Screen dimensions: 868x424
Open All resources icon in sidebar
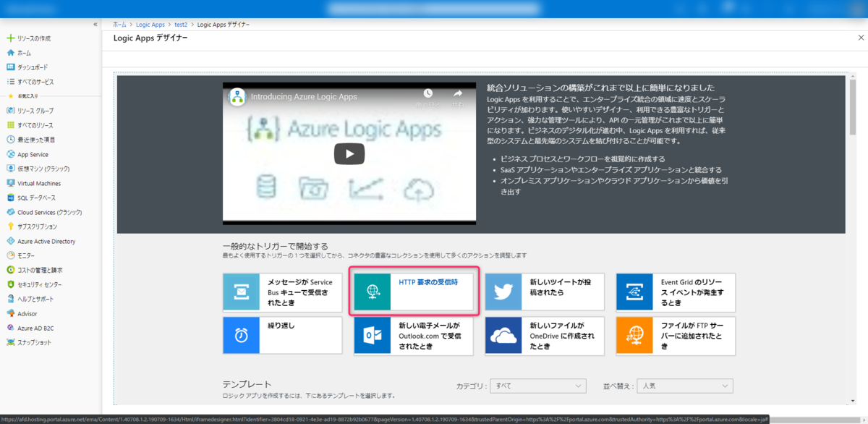(x=10, y=125)
